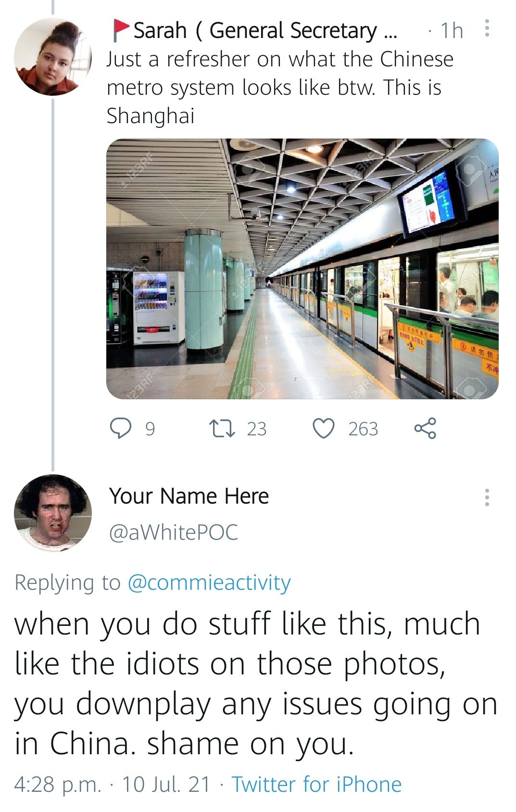The image size is (516, 812).
Task: Click the Twitter for iPhone link
Action: 316,784
